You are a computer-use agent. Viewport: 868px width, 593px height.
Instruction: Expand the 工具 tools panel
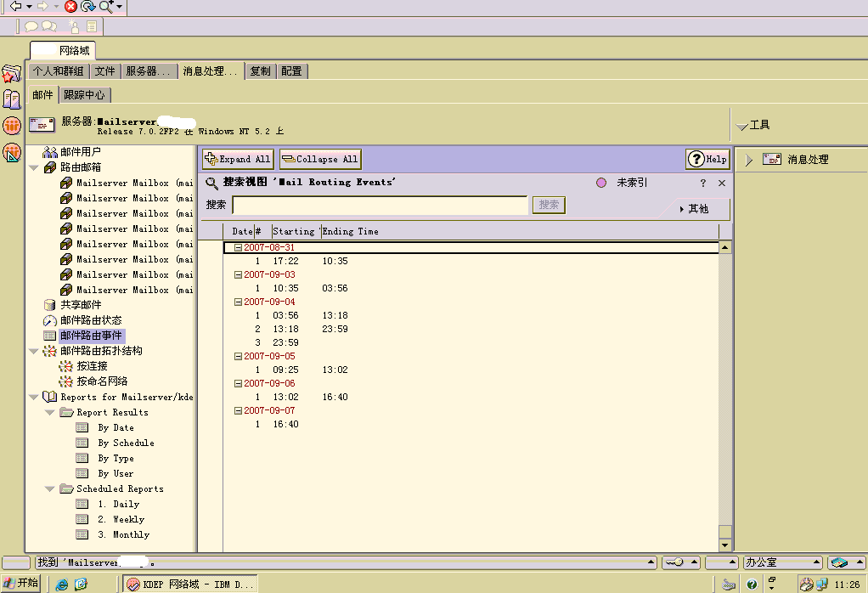[x=742, y=126]
